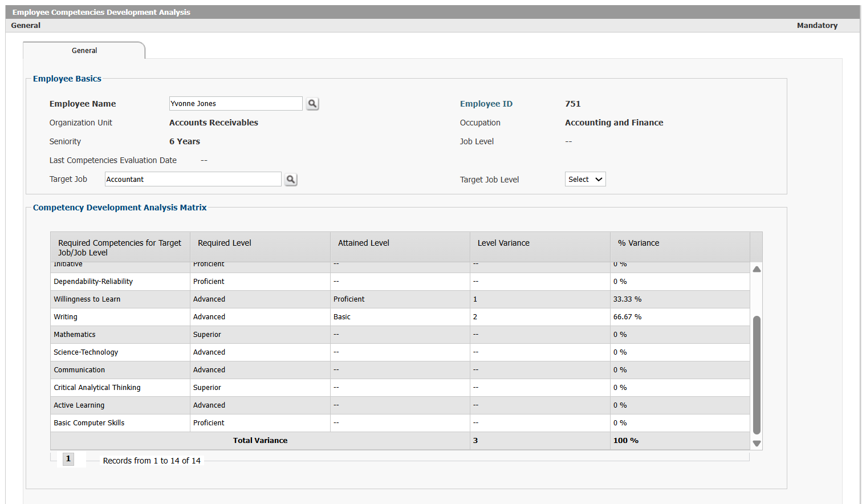Click the scroll down arrow in matrix
The image size is (866, 504).
coord(757,444)
